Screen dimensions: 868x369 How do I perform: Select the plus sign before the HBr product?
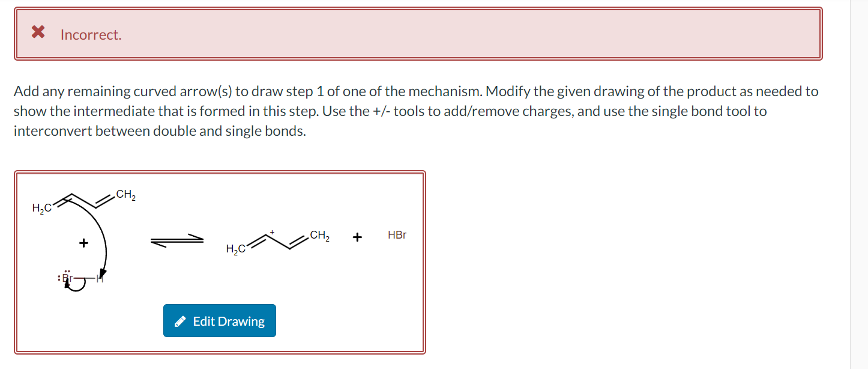coord(357,236)
